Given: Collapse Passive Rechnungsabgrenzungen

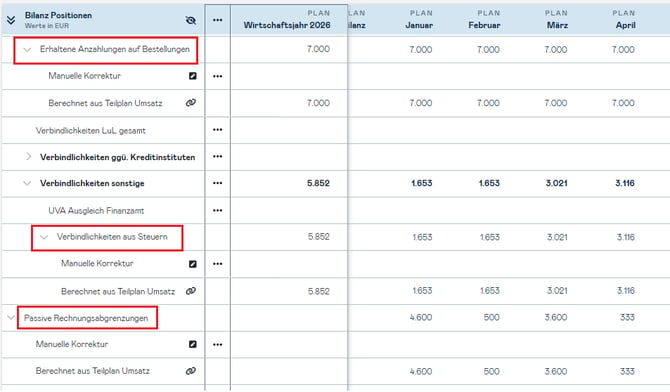Looking at the screenshot, I should click(11, 318).
